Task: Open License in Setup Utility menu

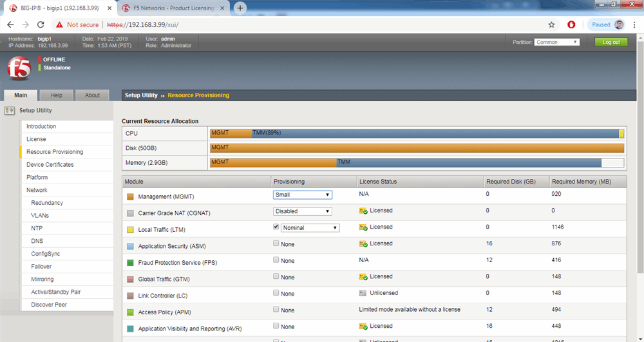Action: (x=67, y=139)
